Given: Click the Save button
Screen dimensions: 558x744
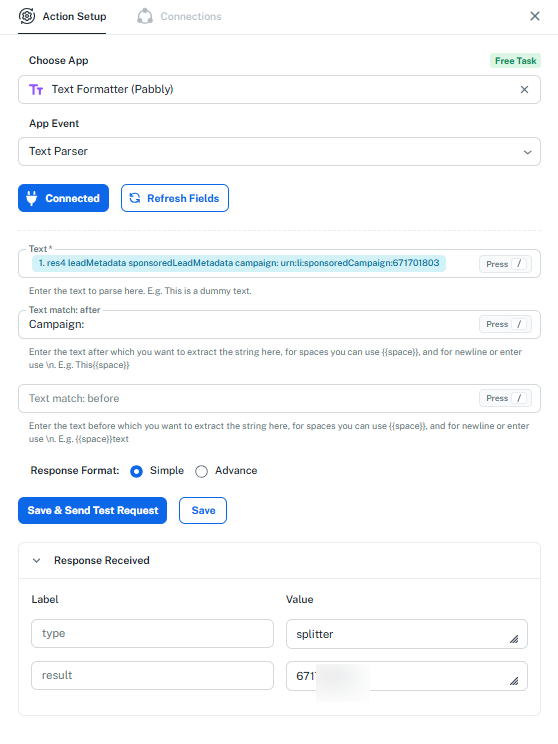Looking at the screenshot, I should [203, 511].
